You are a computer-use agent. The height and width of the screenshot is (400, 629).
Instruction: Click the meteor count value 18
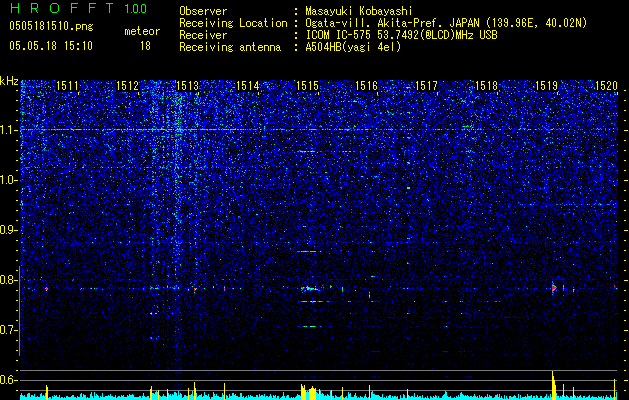(145, 46)
